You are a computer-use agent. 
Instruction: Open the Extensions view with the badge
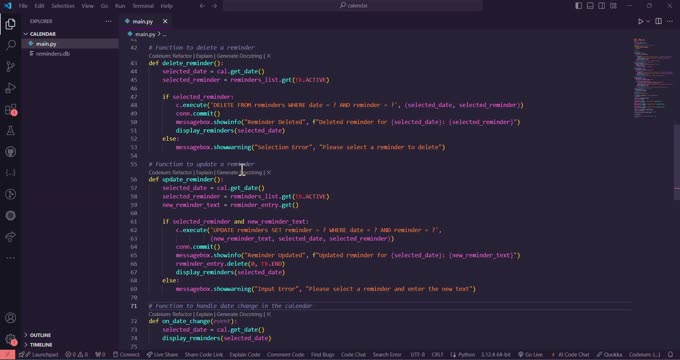(x=10, y=109)
